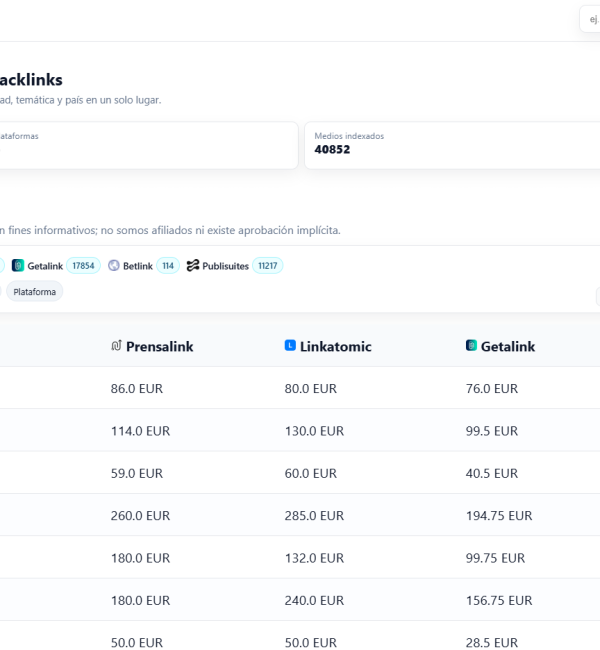Viewport: 600px width, 650px height.
Task: Click the 60.0 EUR Linkatomic cell
Action: [x=311, y=473]
